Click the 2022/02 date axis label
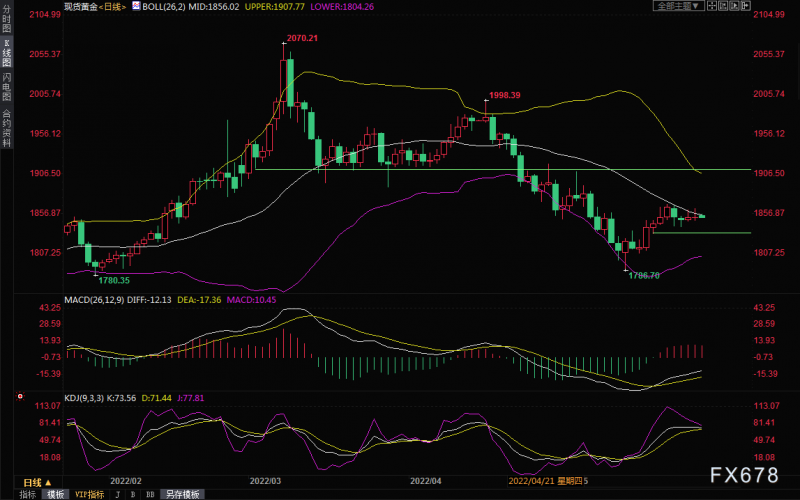Image resolution: width=800 pixels, height=500 pixels. click(x=126, y=481)
